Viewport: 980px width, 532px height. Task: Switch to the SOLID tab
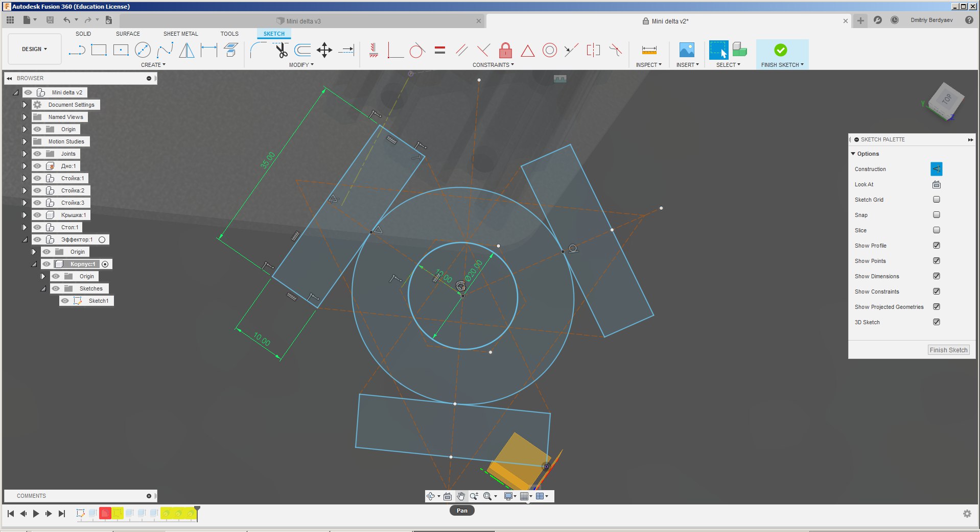coord(83,34)
